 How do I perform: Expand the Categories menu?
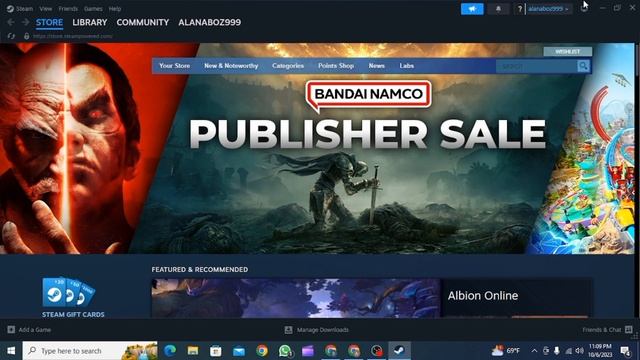pos(288,65)
